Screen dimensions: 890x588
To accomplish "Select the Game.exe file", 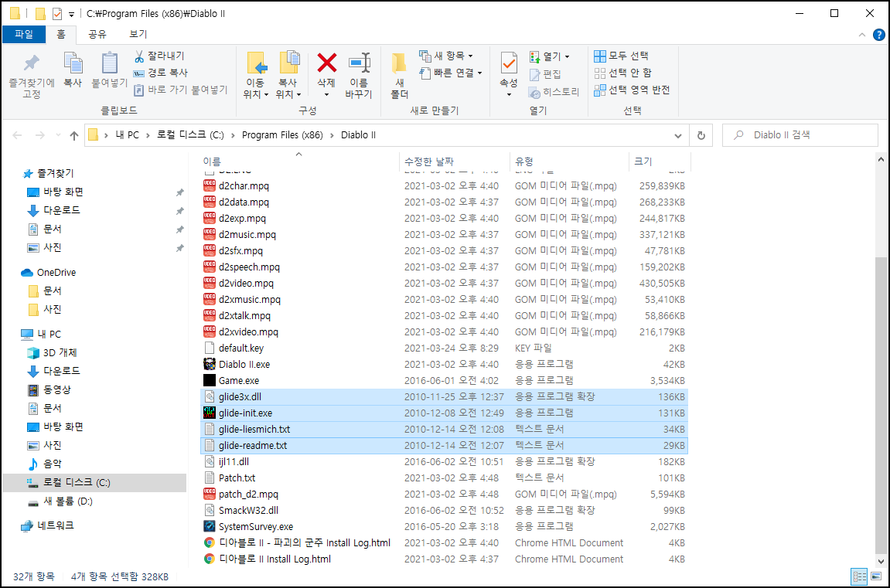I will pyautogui.click(x=445, y=380).
